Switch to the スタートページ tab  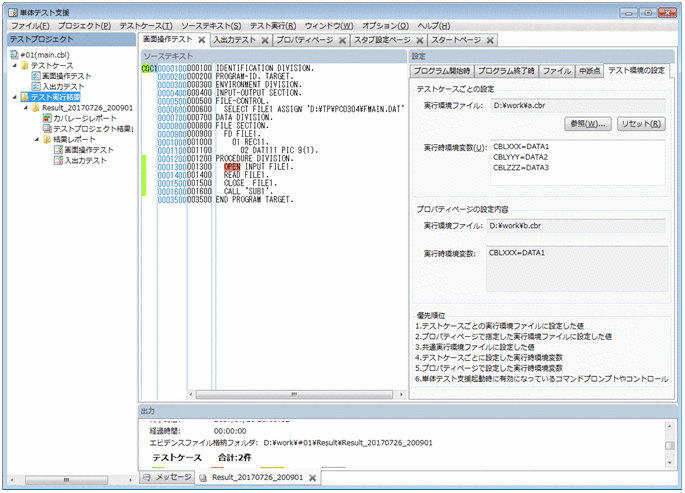pyautogui.click(x=456, y=40)
